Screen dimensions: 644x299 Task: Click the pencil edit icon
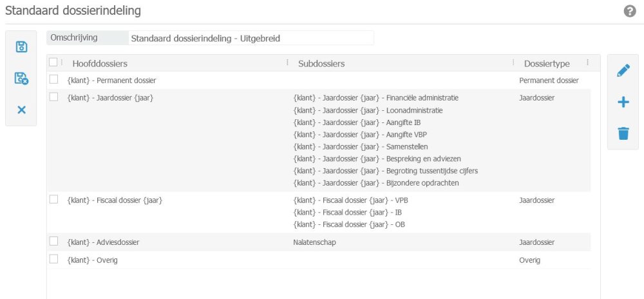(623, 71)
